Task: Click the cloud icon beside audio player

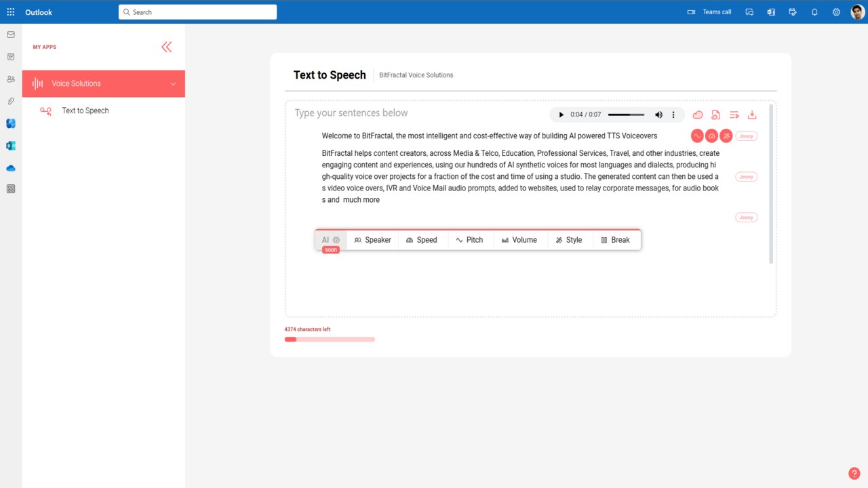Action: coord(698,115)
